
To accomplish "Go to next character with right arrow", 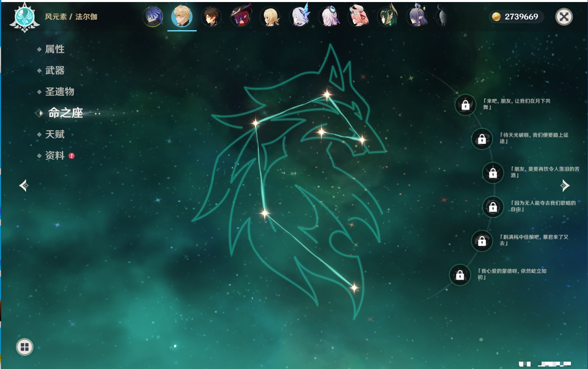I will coord(565,186).
